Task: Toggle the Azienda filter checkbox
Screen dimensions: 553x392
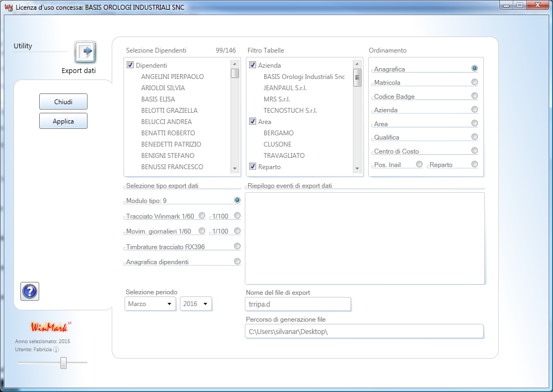Action: pos(252,65)
